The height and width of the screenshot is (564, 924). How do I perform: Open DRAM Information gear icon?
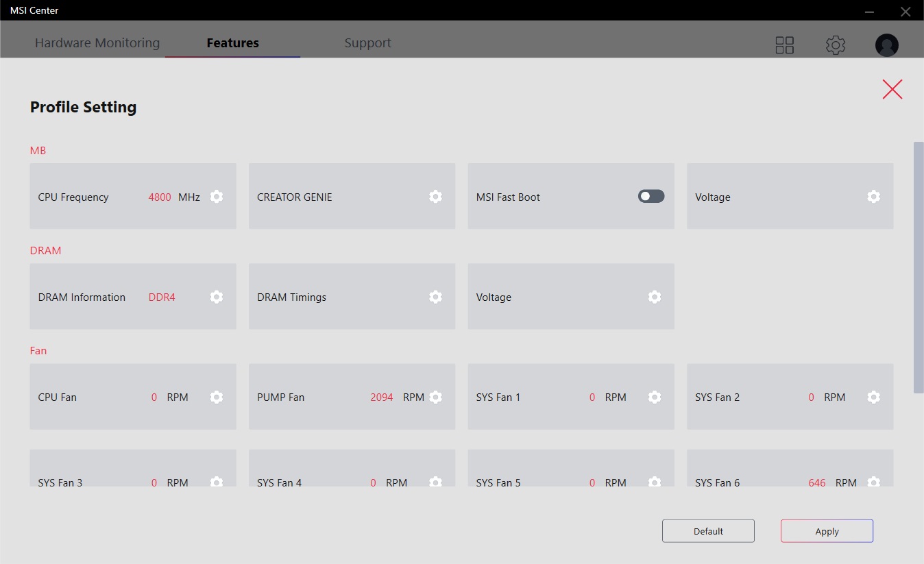[x=217, y=297]
